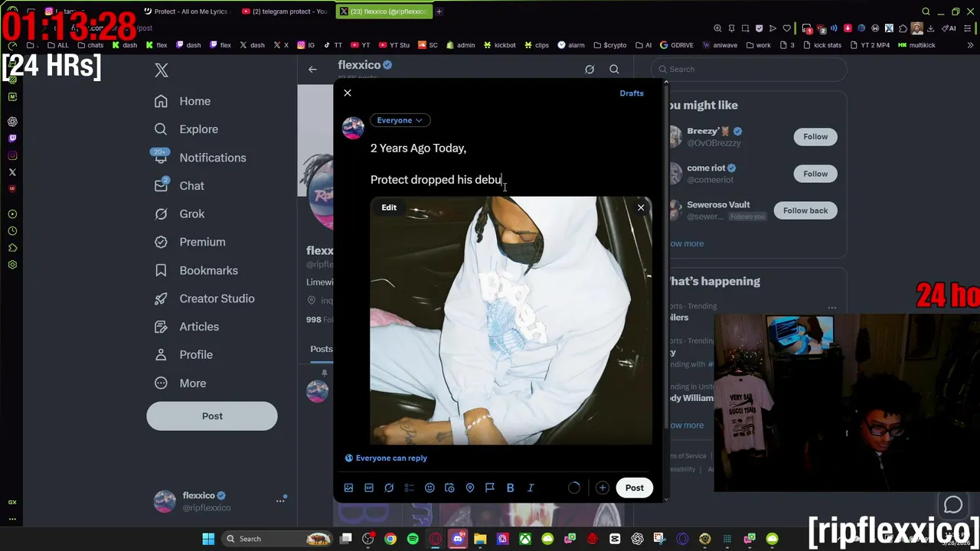Click the Grok profile summary icon
This screenshot has height=551, width=980.
tap(590, 70)
